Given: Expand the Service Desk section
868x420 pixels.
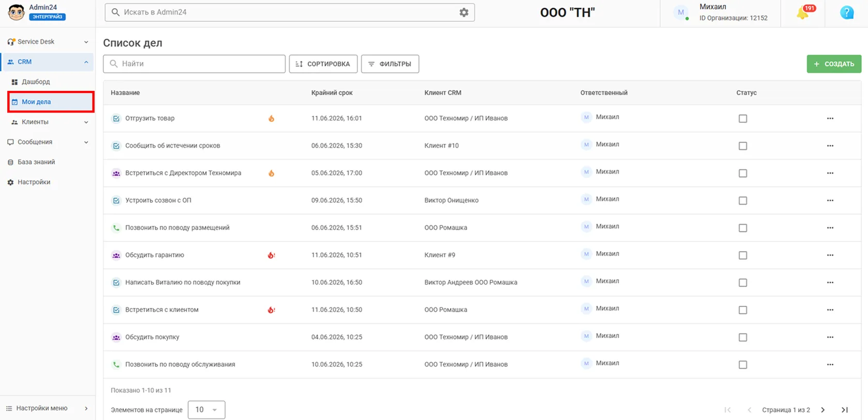Looking at the screenshot, I should (48, 42).
